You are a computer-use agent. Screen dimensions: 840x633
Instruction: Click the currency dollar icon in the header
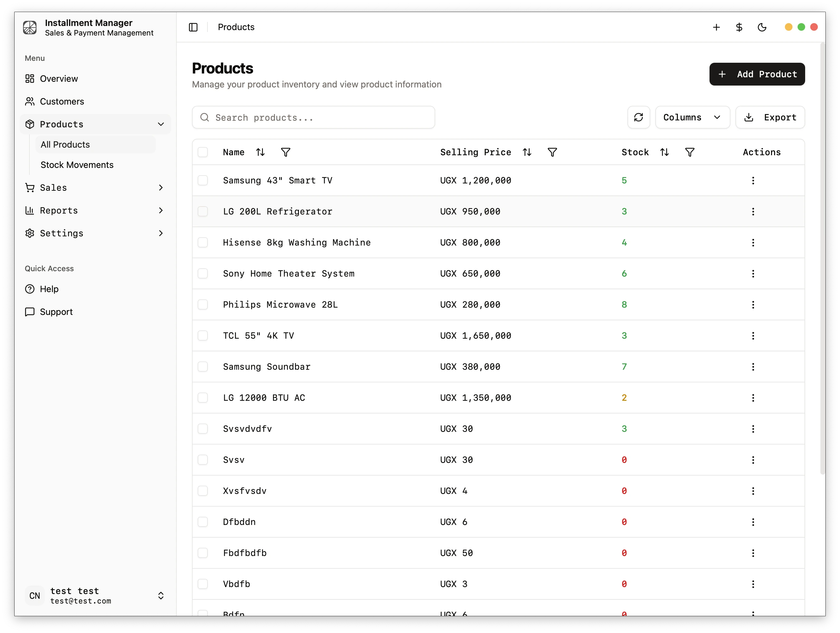point(739,27)
